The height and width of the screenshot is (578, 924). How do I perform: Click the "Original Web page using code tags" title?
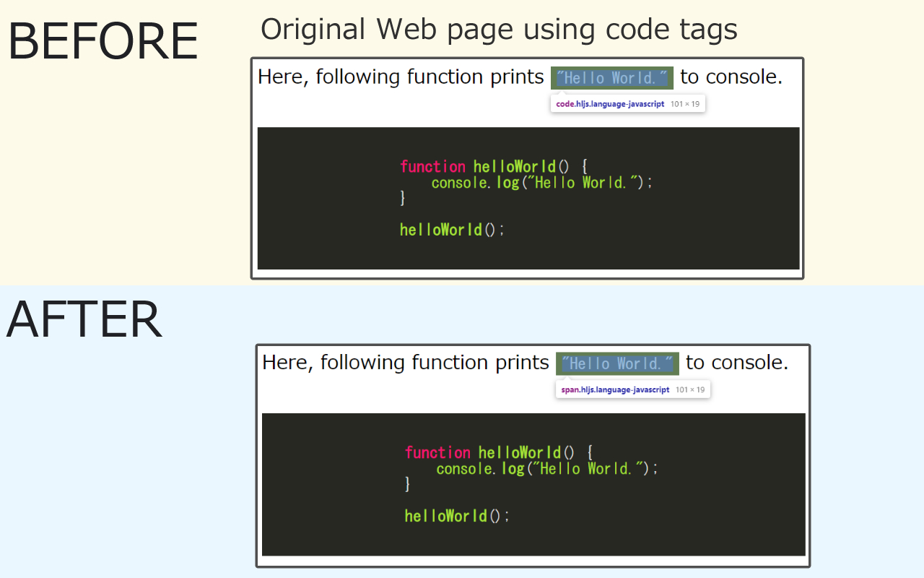point(499,30)
